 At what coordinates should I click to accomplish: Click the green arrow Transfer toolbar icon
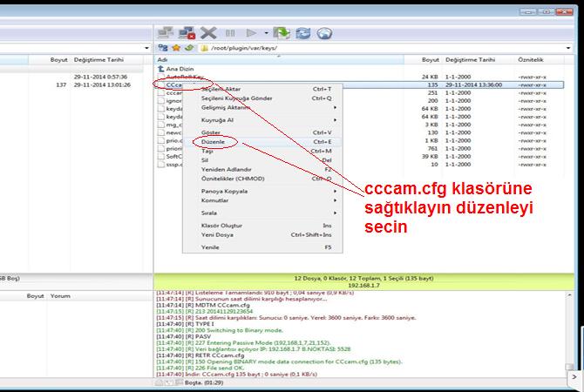[x=282, y=33]
